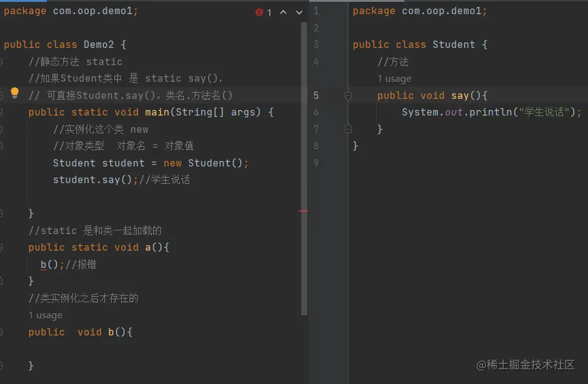Click comment '//static 是和类一起加载的'
Screen dimensions: 588x384
coord(95,230)
